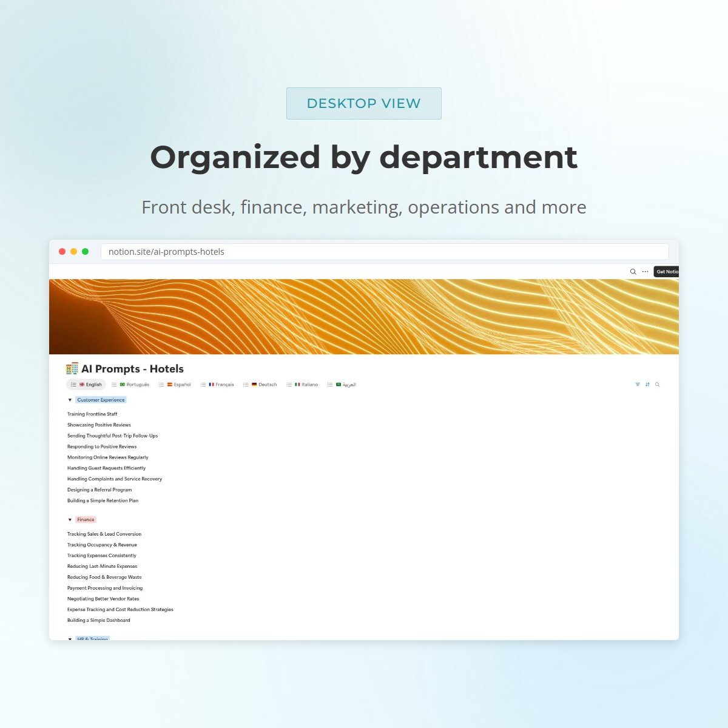Screen dimensions: 728x728
Task: Click the Get Notion button
Action: click(x=666, y=272)
